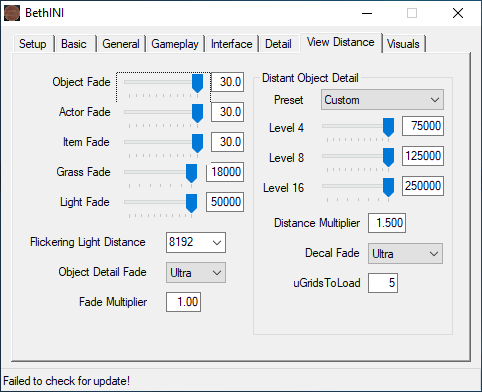
Task: Click the Light Fade slider handle
Action: pos(191,203)
